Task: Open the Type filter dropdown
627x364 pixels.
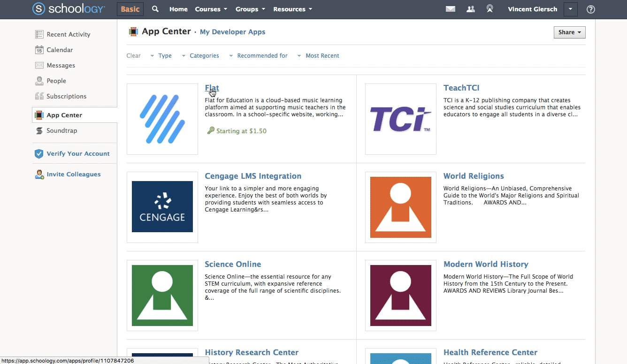Action: coord(161,56)
